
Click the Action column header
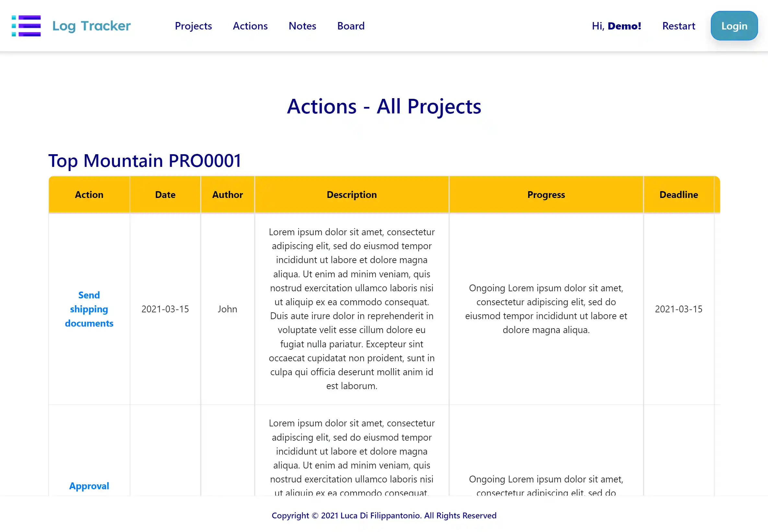pyautogui.click(x=89, y=195)
